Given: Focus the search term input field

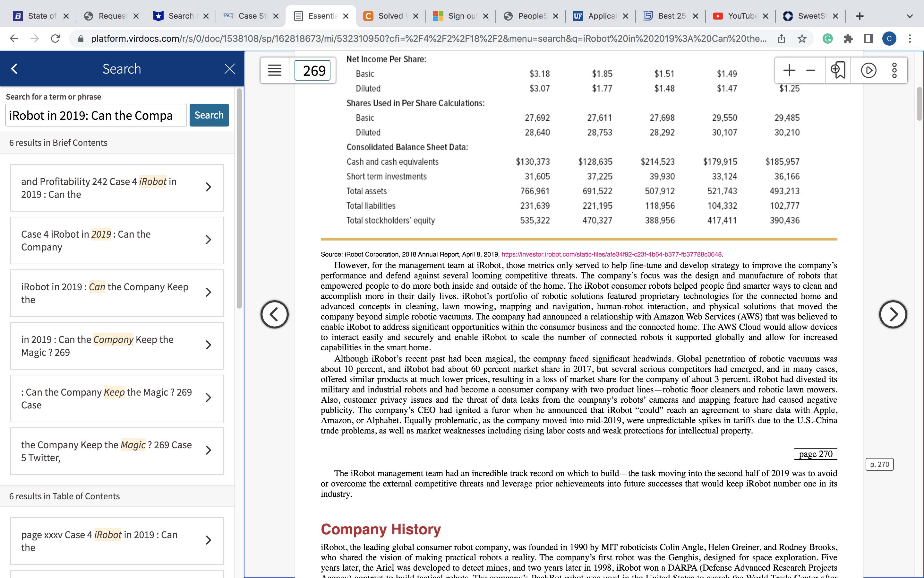Looking at the screenshot, I should pos(96,115).
